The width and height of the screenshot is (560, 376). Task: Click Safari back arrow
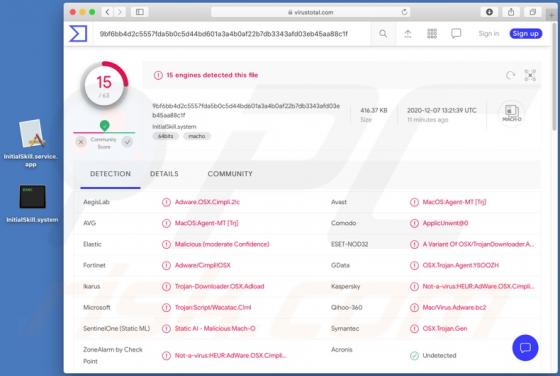(x=108, y=12)
